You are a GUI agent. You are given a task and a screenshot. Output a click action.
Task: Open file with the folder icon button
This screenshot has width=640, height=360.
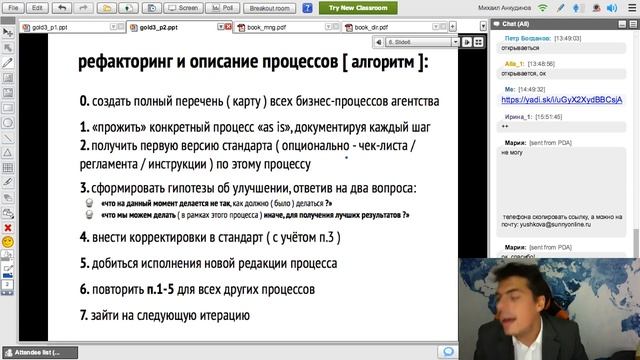coord(107,8)
